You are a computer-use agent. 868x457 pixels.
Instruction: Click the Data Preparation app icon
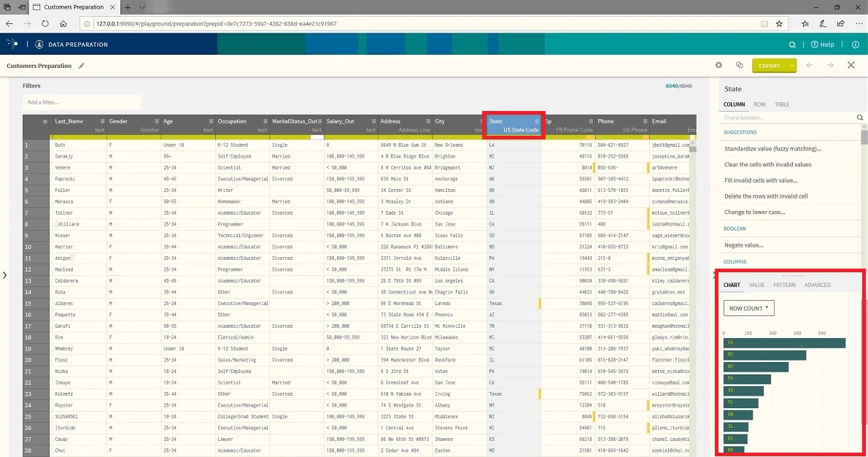click(x=39, y=45)
